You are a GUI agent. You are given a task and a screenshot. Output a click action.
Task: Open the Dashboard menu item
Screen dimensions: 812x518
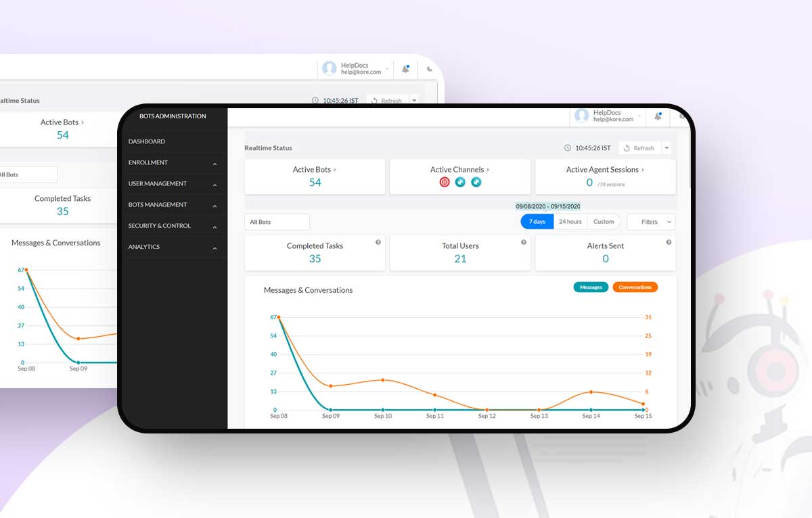click(x=147, y=141)
